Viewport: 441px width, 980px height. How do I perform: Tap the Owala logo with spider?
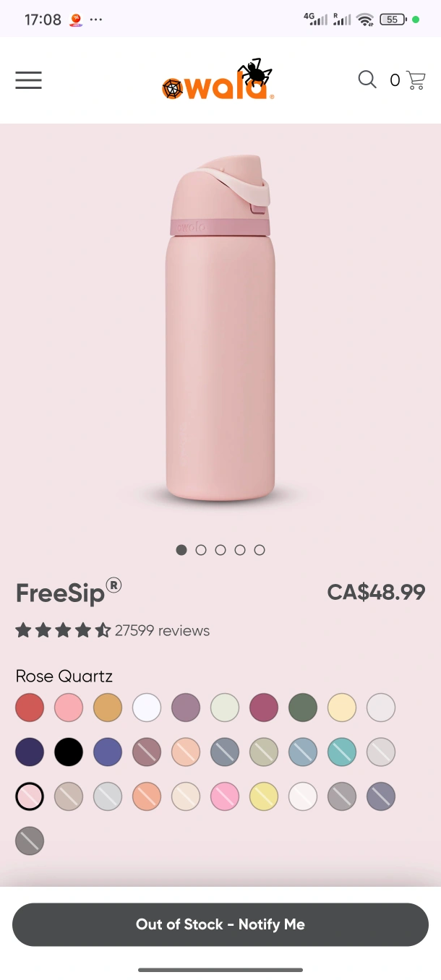click(x=218, y=81)
